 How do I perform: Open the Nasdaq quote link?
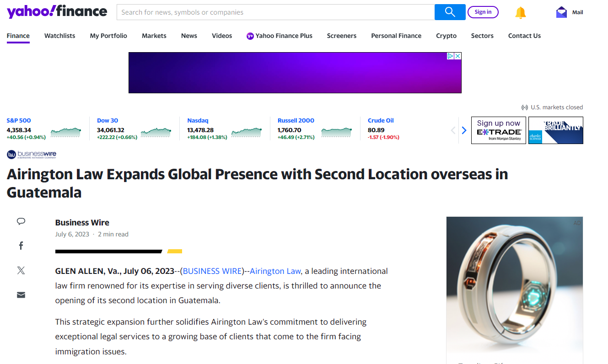pyautogui.click(x=198, y=121)
